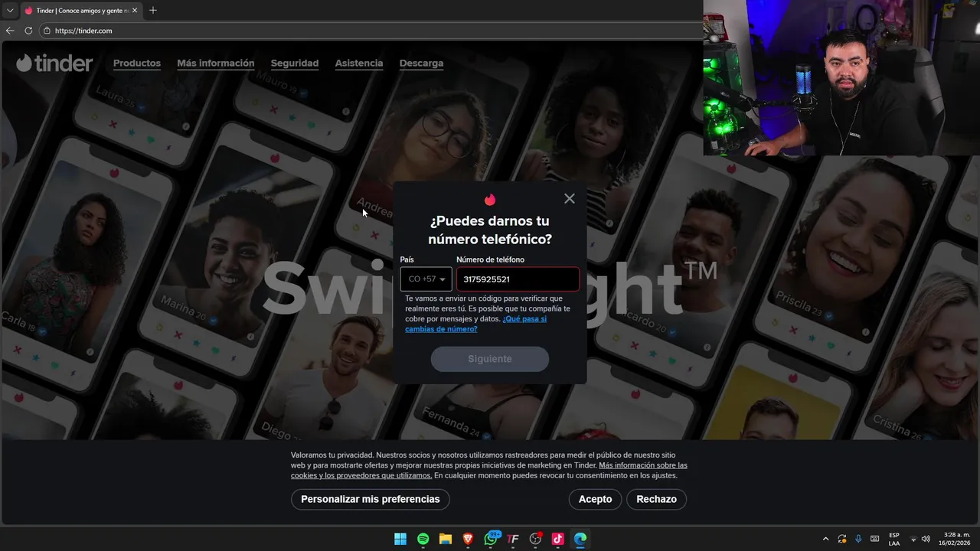This screenshot has height=551, width=980.
Task: Open the Wi-Fi network tray icon
Action: 913,539
